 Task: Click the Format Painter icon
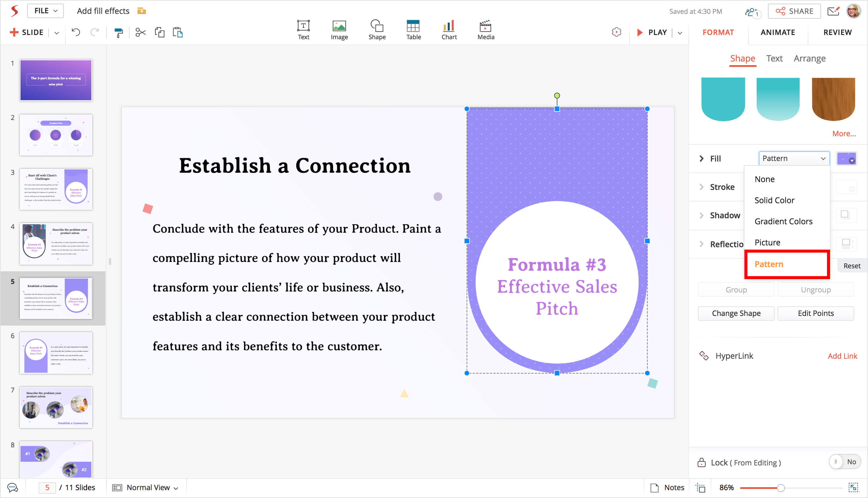pos(118,33)
